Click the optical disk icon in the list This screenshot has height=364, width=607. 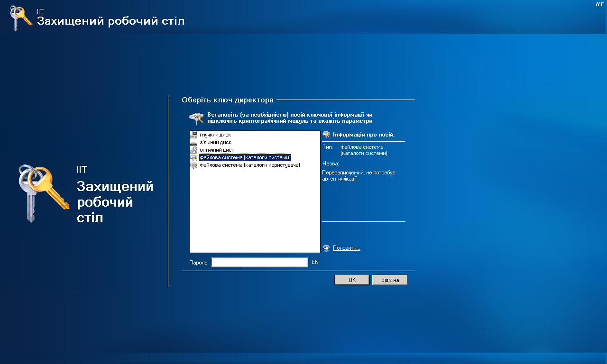193,150
